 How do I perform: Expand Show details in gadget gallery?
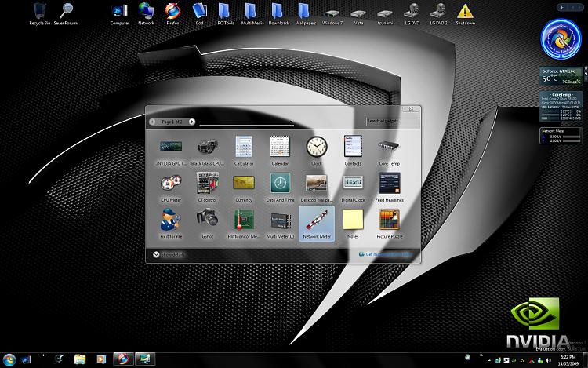(x=169, y=254)
